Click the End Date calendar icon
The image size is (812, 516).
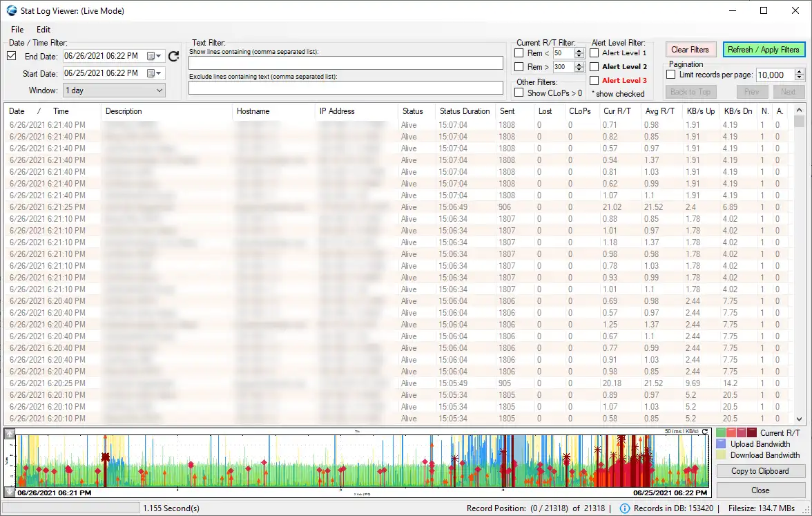pos(151,55)
